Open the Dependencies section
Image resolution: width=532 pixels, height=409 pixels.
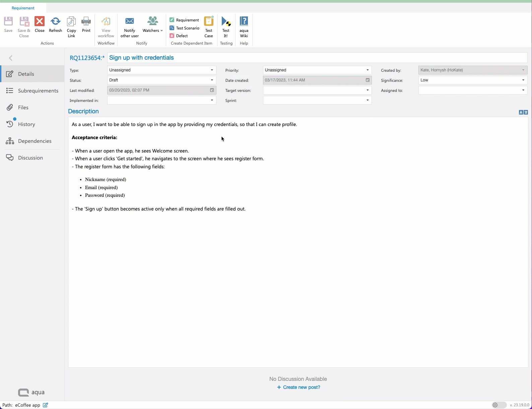[x=32, y=141]
